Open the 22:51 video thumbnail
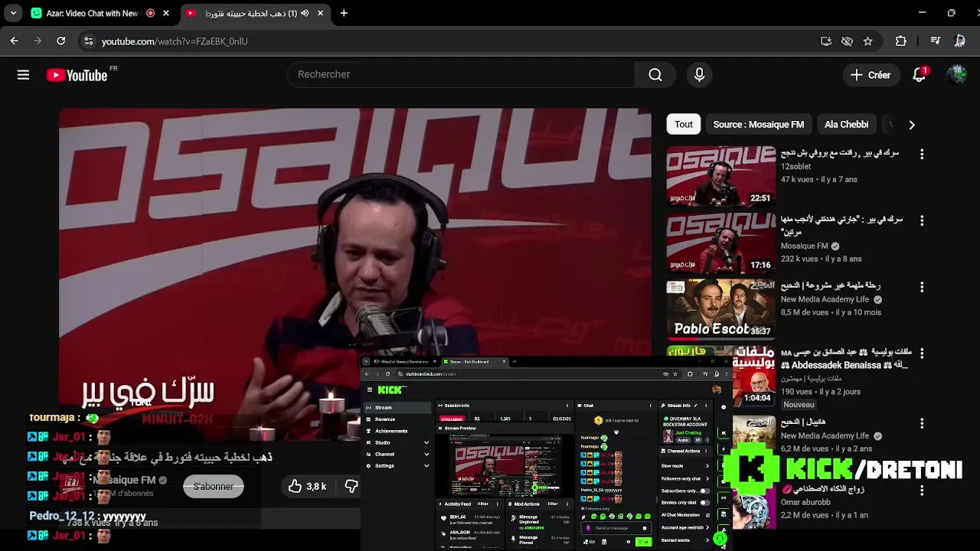Viewport: 980px width, 551px height. click(x=721, y=176)
